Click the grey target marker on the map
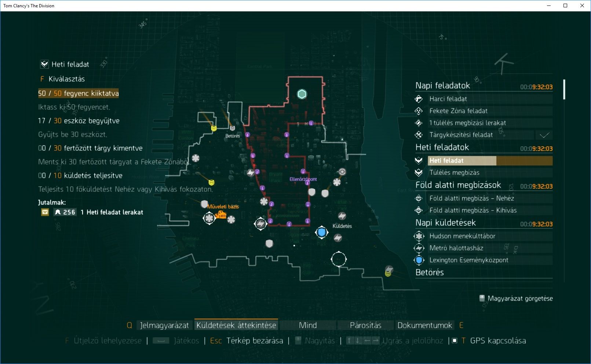591x364 pixels. click(342, 172)
